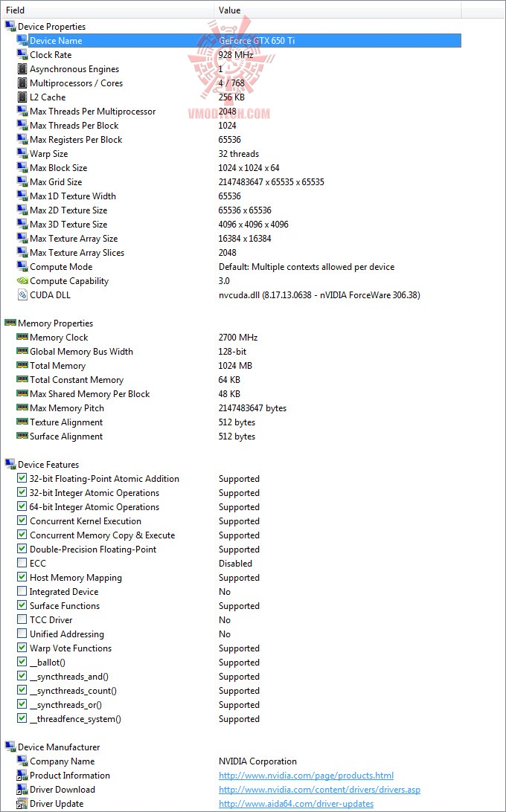Image resolution: width=506 pixels, height=812 pixels.
Task: Click the Memory Properties group icon
Action: (x=10, y=323)
